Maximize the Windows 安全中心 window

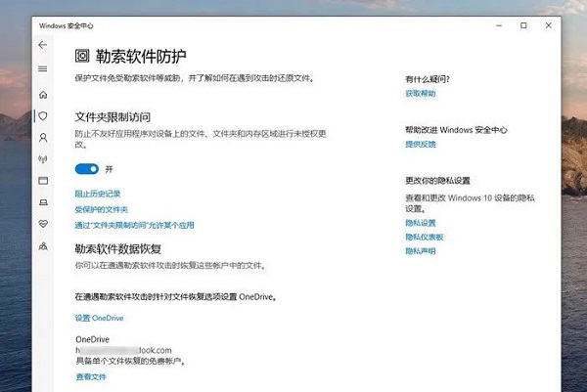(x=523, y=25)
